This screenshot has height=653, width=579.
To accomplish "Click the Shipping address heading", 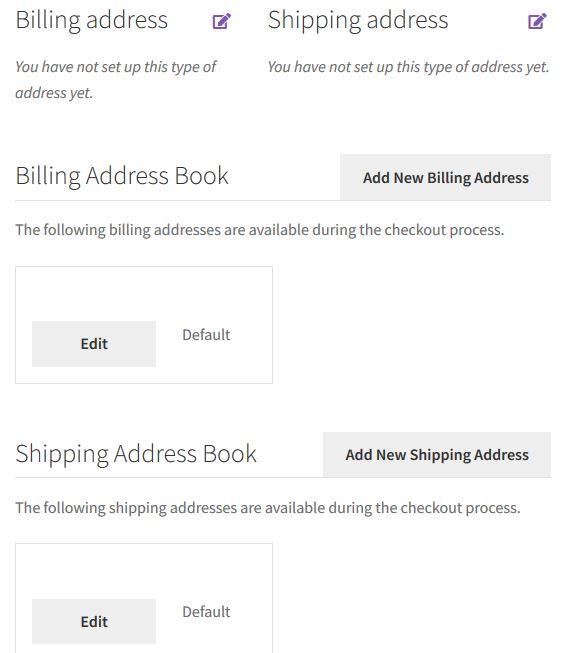I will click(358, 20).
